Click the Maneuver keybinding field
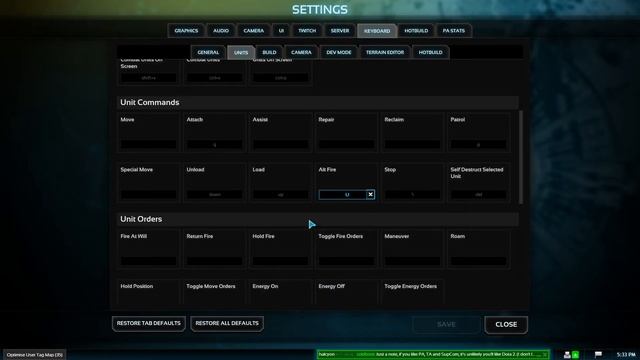The image size is (640, 360). pos(413,261)
